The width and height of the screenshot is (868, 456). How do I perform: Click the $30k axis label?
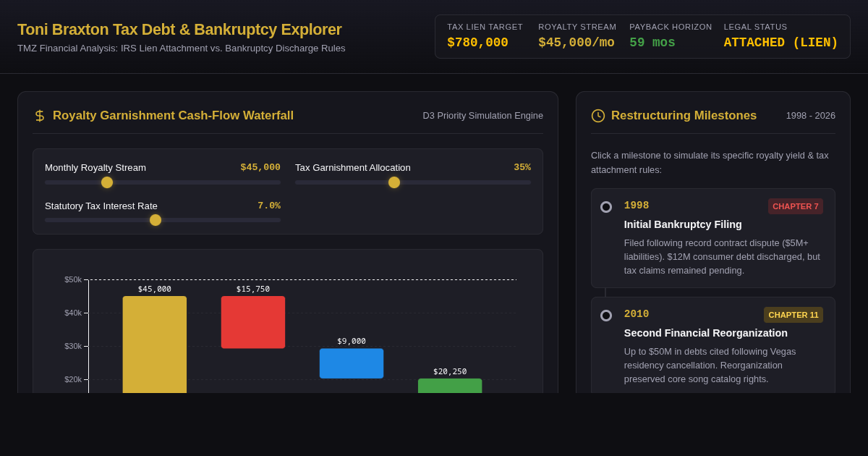(x=73, y=346)
